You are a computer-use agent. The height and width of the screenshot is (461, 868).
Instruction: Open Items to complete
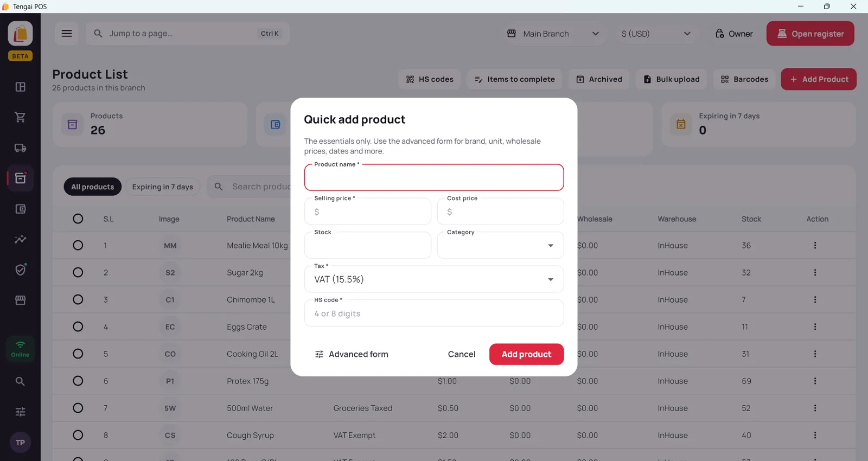(x=515, y=79)
